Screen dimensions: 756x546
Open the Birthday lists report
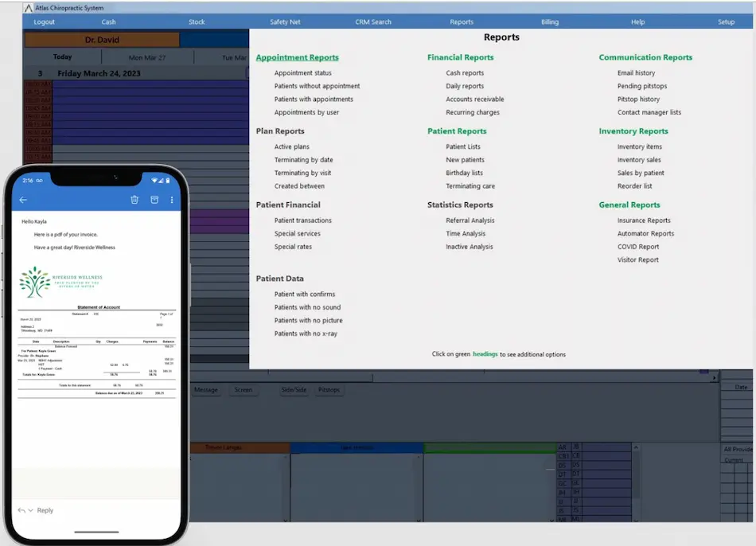[465, 173]
